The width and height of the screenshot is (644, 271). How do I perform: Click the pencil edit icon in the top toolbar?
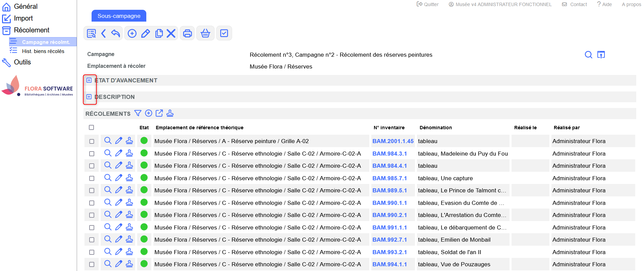tap(145, 33)
